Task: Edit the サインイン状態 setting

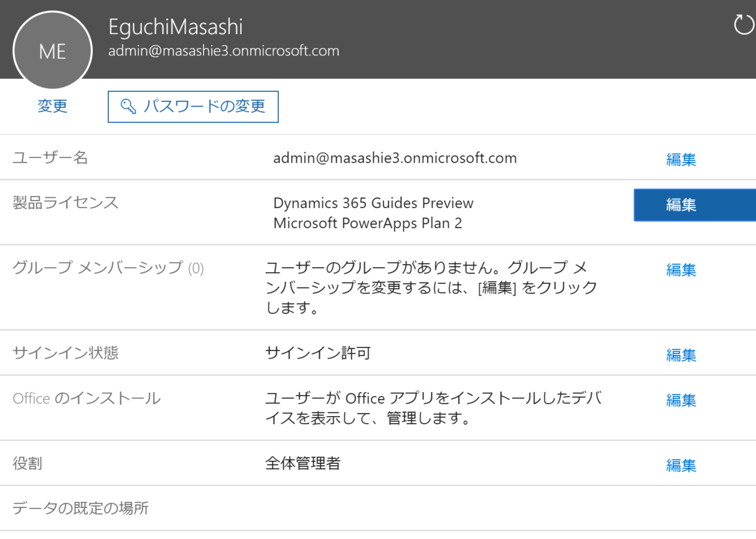Action: 681,355
